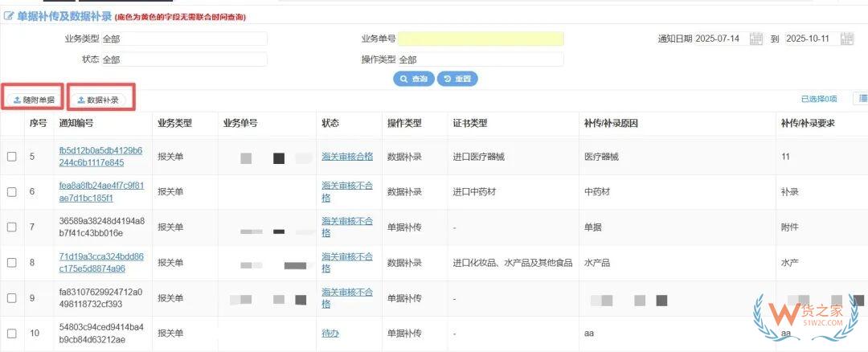Click 进口中药材 certificate type cell
Viewport: 868px width, 352px height.
[474, 191]
